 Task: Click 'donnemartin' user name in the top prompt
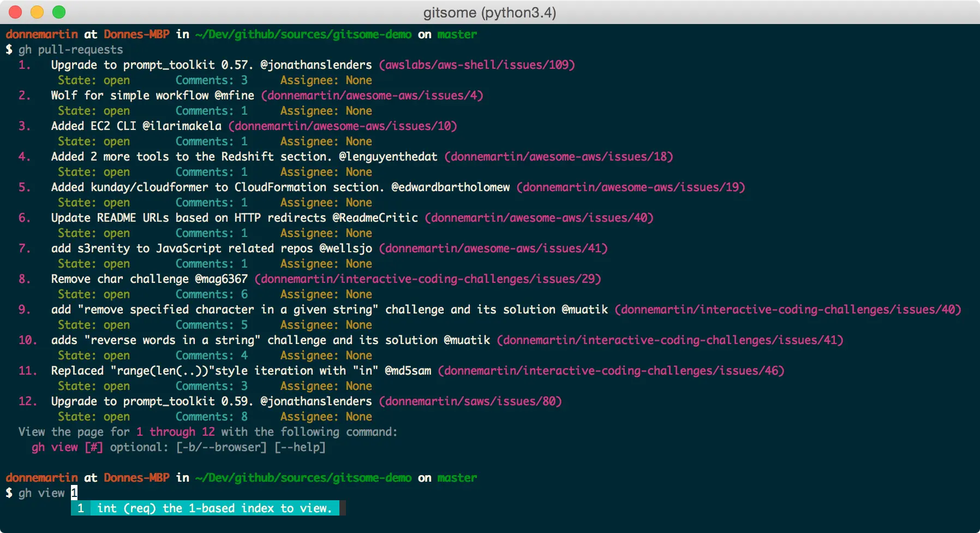[42, 34]
